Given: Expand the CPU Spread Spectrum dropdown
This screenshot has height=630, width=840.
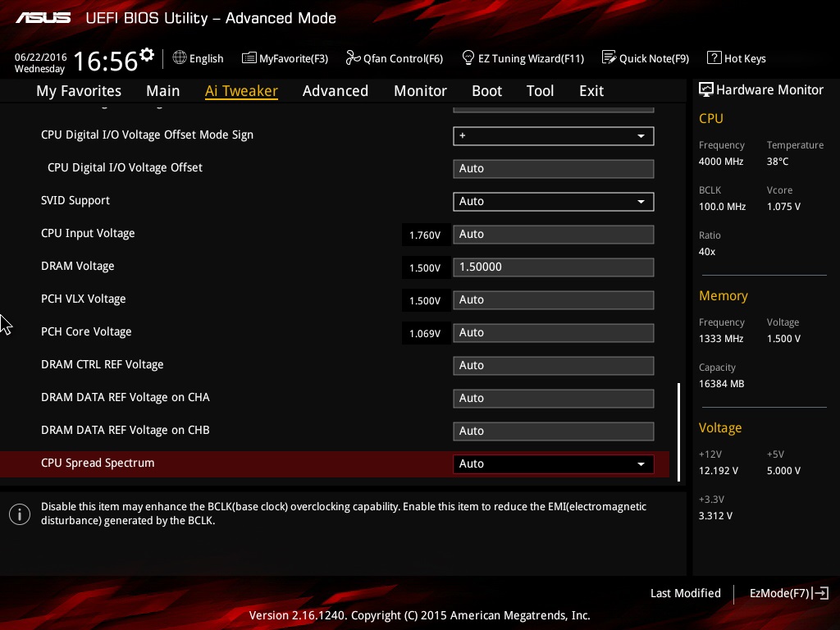Looking at the screenshot, I should 554,464.
